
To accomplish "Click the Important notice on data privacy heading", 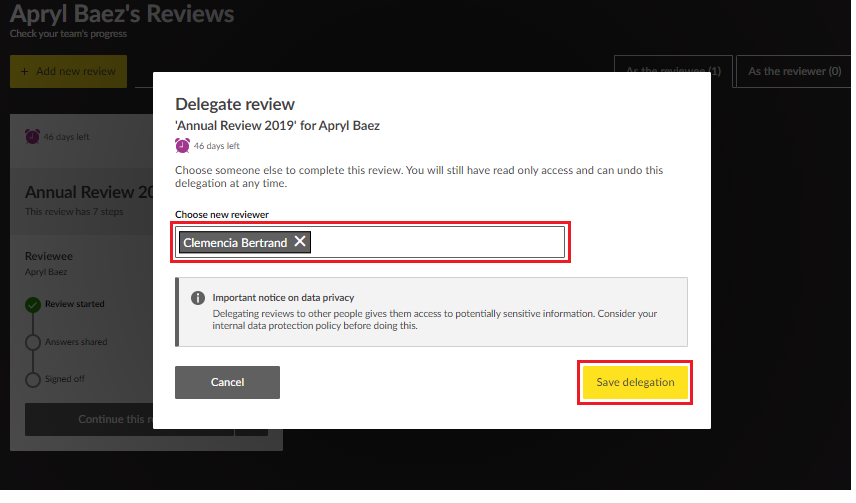I will point(283,298).
